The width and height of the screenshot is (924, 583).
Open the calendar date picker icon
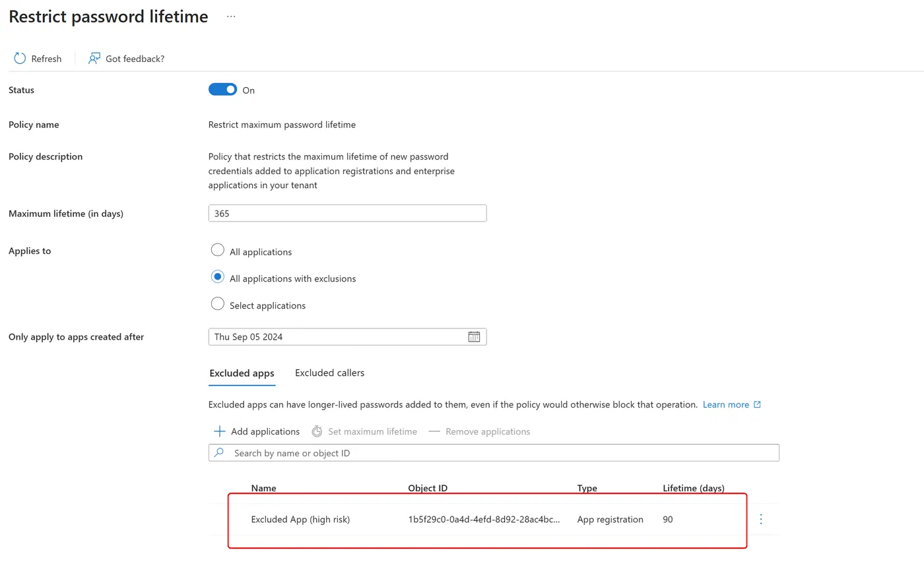[474, 337]
